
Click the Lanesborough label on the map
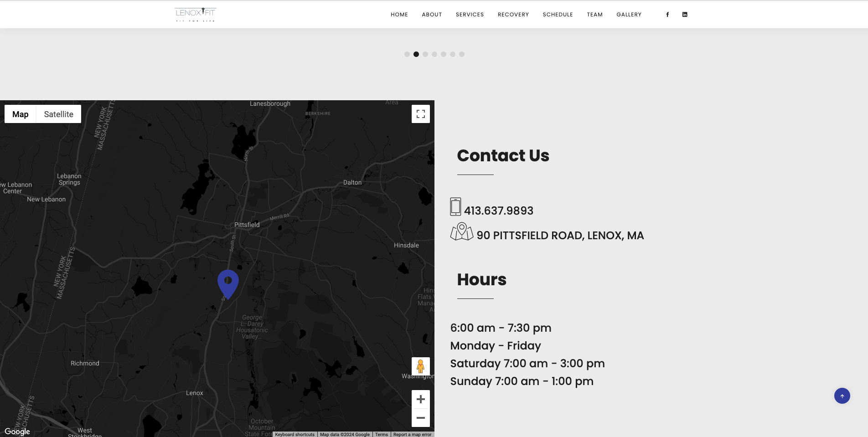click(x=270, y=103)
